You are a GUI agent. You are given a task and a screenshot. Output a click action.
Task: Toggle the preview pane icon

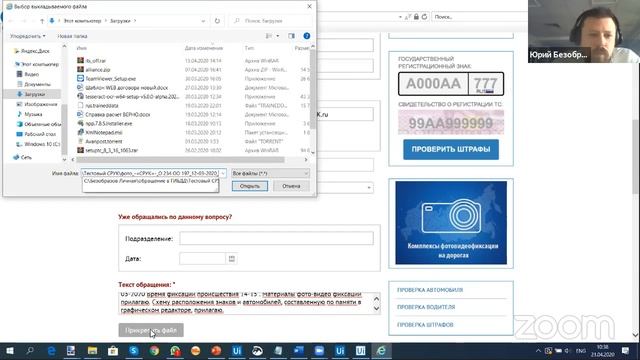pos(291,36)
